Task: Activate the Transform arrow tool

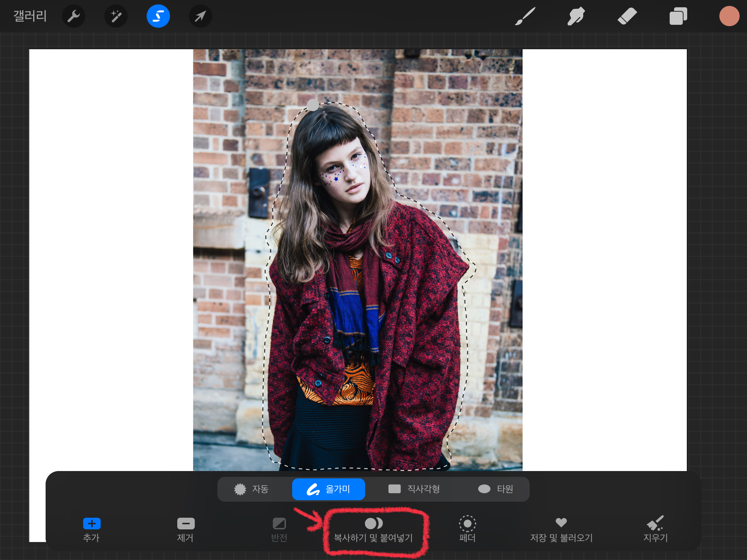Action: (x=200, y=16)
